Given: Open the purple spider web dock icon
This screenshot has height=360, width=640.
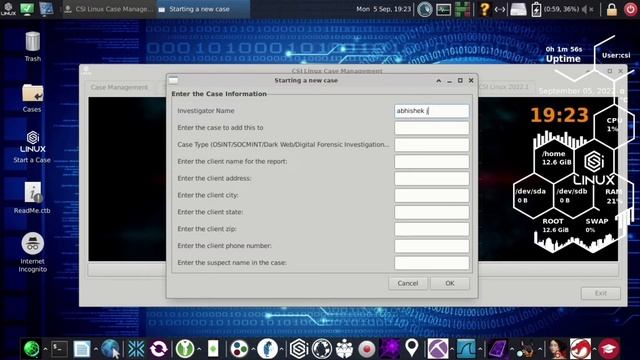Looking at the screenshot, I should 390,349.
